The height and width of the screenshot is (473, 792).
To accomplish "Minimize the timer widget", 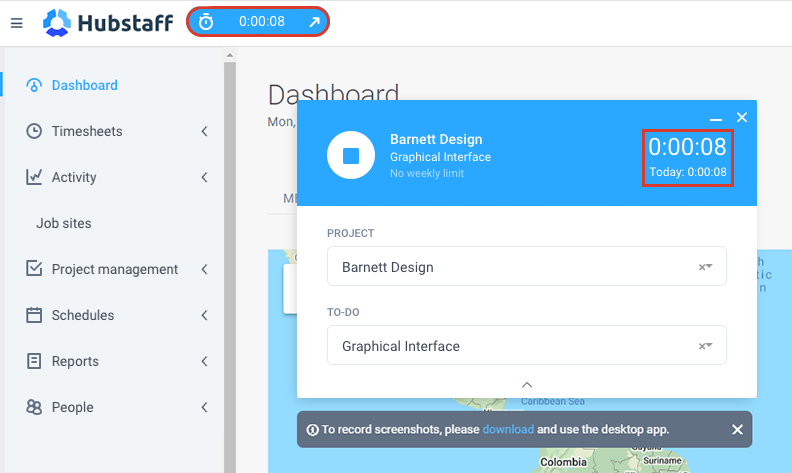I will (x=716, y=120).
